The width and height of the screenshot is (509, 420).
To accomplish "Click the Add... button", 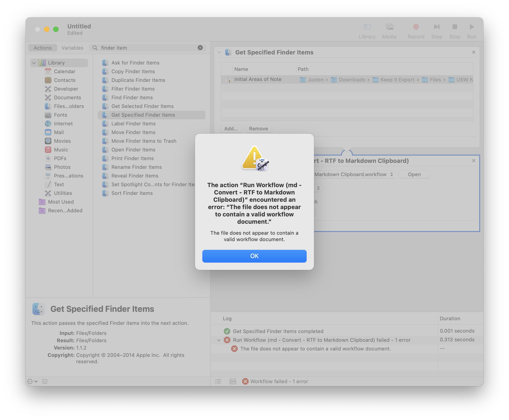I will (x=231, y=129).
